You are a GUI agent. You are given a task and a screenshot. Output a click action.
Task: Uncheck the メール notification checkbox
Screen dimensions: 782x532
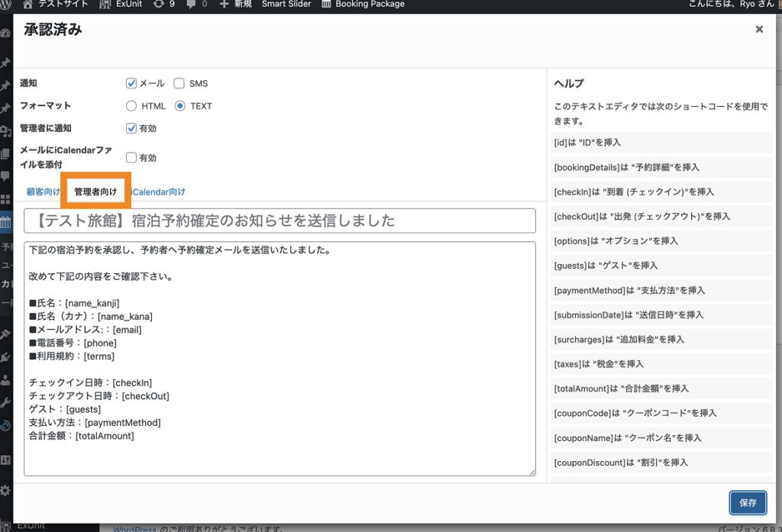pyautogui.click(x=131, y=83)
